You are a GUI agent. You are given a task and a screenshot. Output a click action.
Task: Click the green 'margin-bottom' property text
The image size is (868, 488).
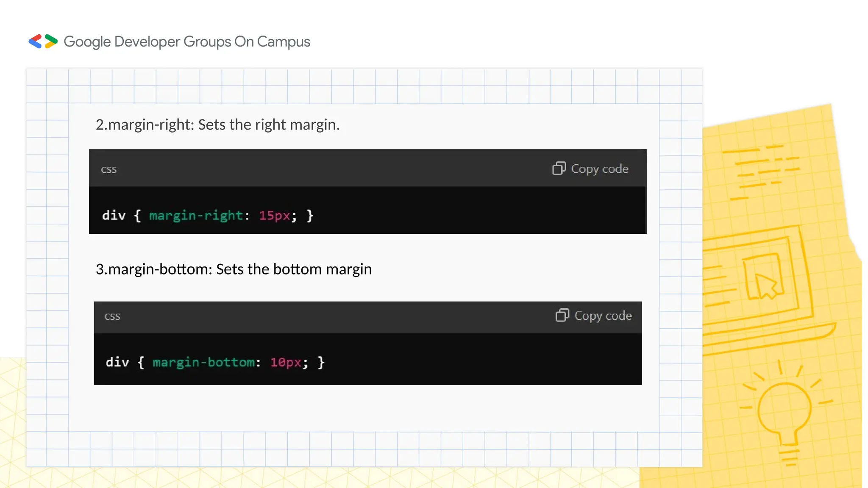[203, 363]
